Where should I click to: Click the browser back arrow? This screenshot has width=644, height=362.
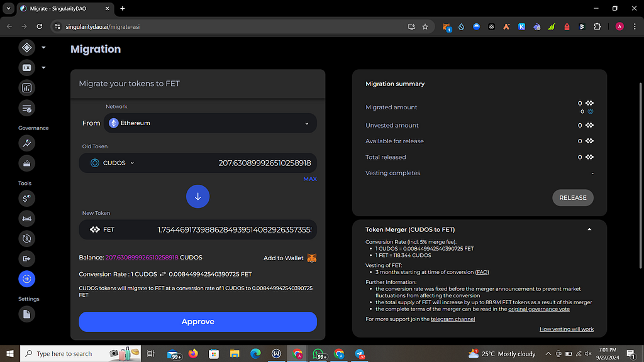pyautogui.click(x=9, y=26)
